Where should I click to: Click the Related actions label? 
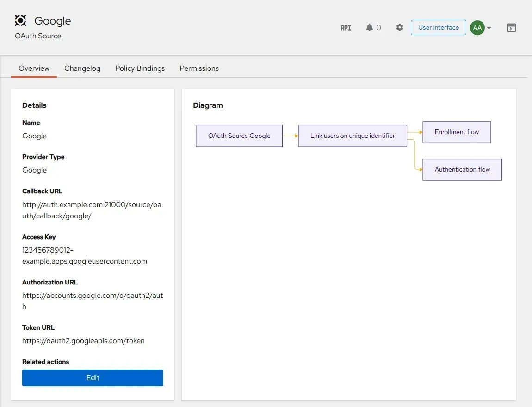pyautogui.click(x=45, y=362)
